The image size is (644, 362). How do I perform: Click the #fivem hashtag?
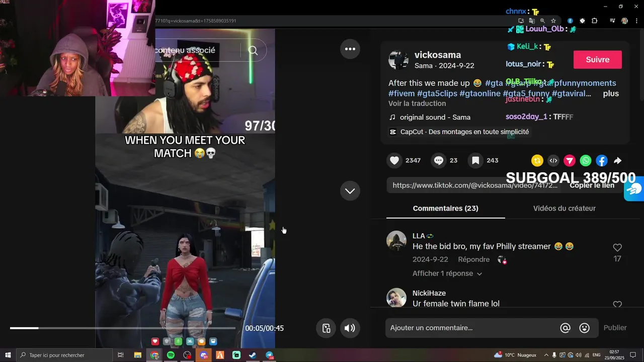(401, 94)
